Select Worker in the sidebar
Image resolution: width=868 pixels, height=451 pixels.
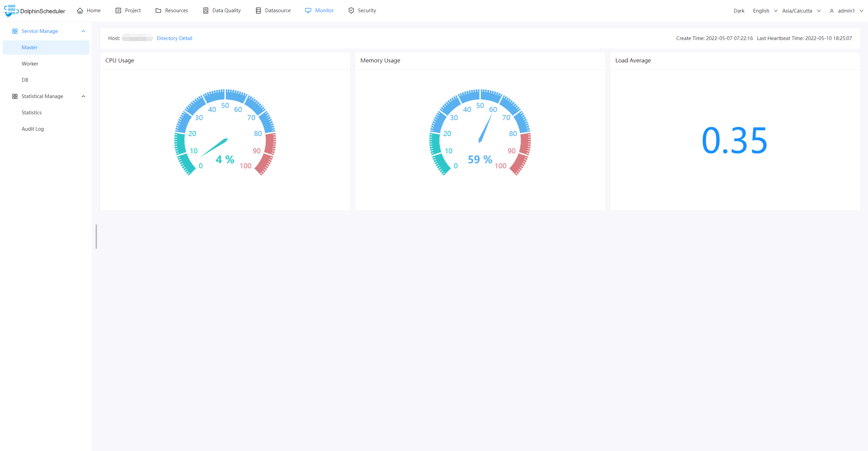point(30,64)
